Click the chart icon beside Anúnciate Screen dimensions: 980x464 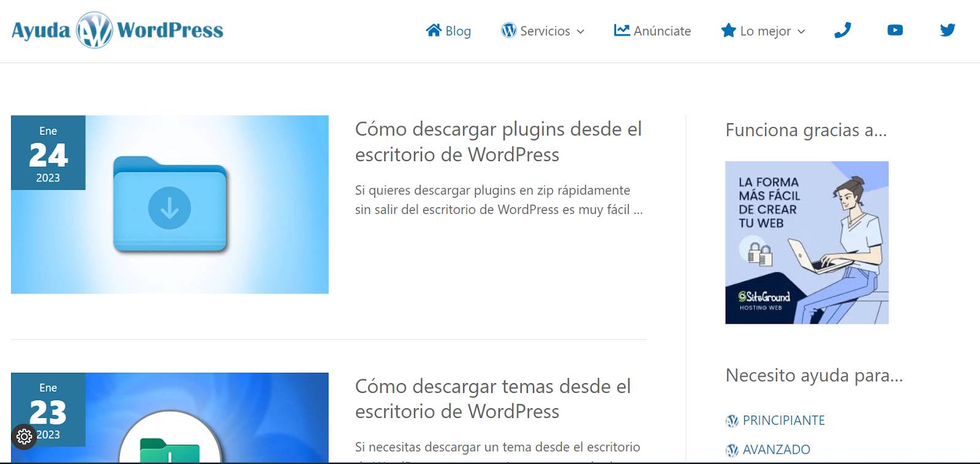pos(622,30)
